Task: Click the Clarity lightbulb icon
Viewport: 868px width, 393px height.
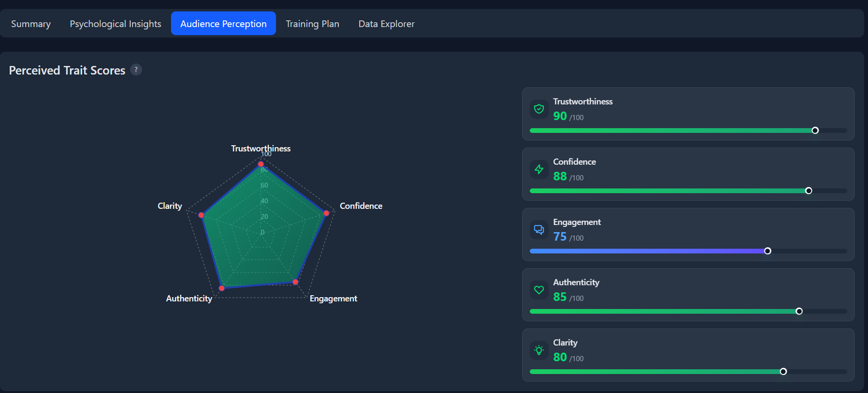Action: pos(539,350)
